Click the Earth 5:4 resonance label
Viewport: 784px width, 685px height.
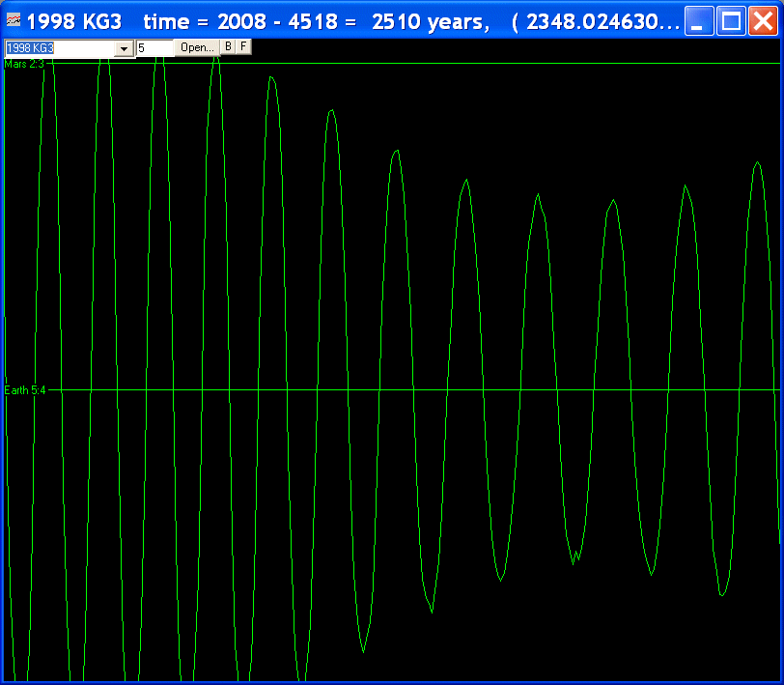(x=25, y=390)
